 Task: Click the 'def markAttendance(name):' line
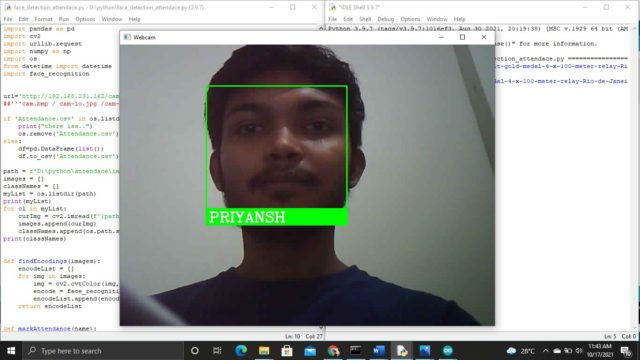50,328
